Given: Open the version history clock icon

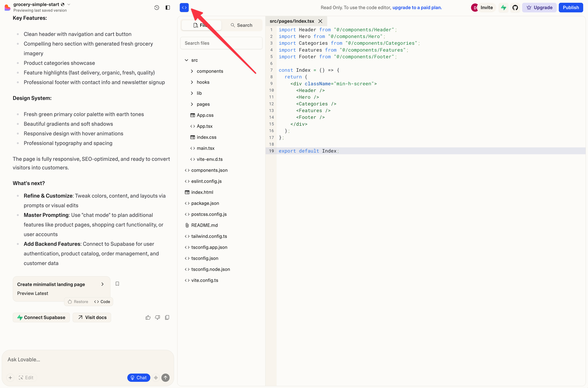Looking at the screenshot, I should point(157,7).
